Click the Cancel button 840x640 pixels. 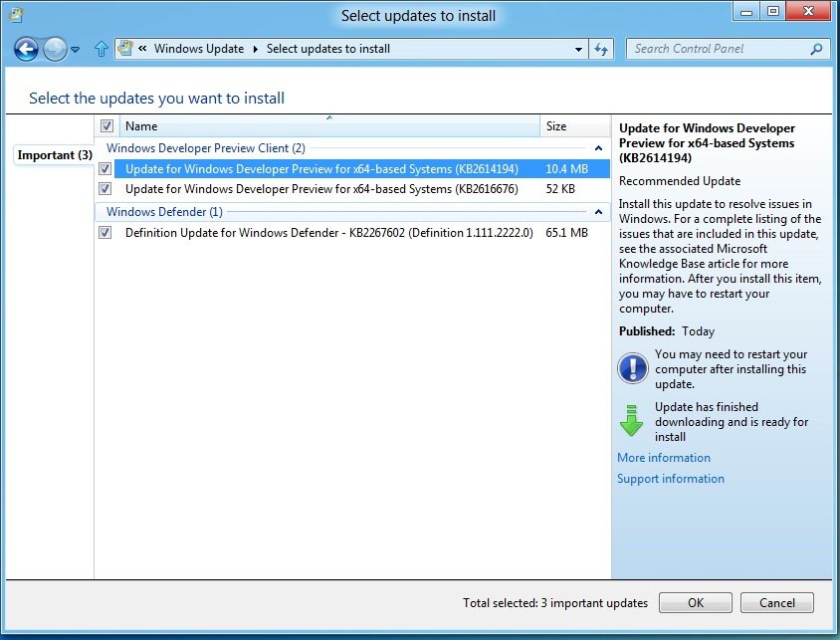pos(776,602)
